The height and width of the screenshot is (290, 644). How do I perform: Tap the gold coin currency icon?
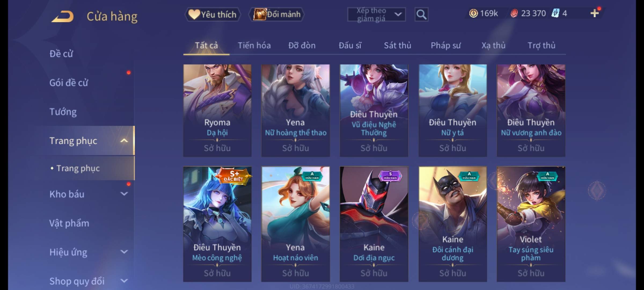coord(473,13)
